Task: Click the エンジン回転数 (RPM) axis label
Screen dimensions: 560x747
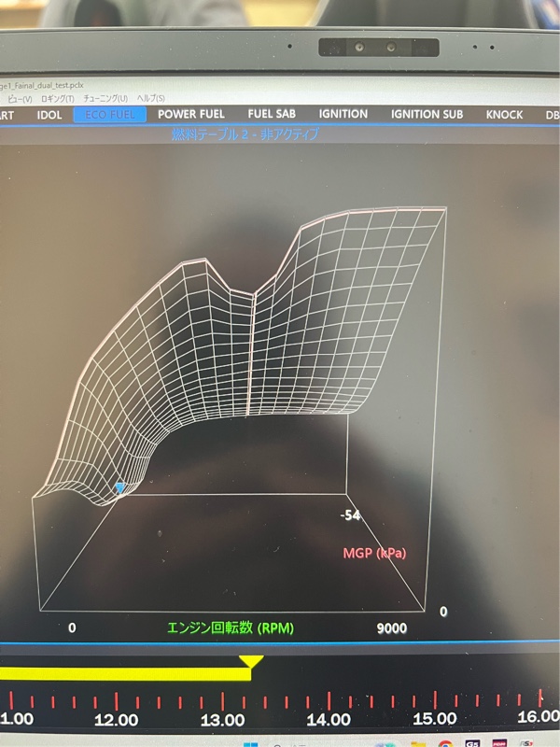Action: (x=231, y=627)
